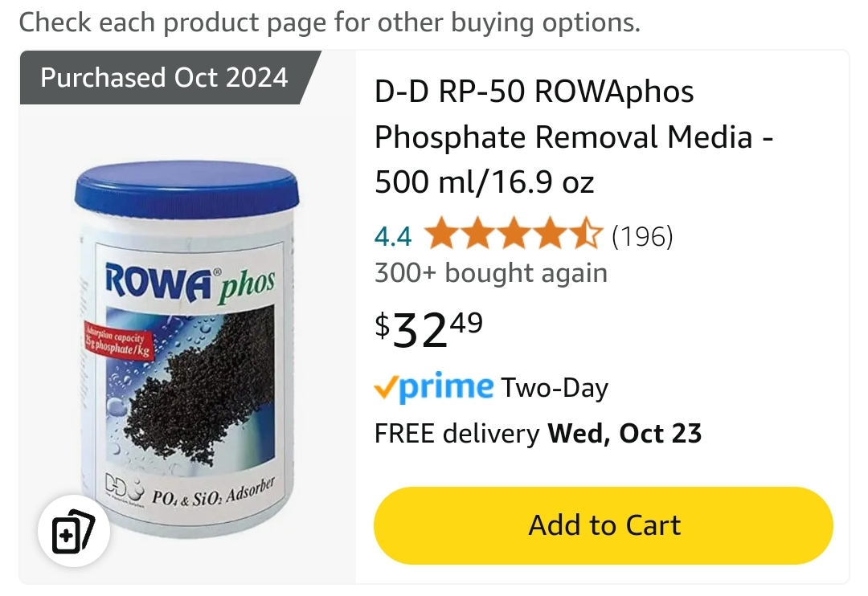Open the (196) reviews count
868x596 pixels.
click(642, 236)
